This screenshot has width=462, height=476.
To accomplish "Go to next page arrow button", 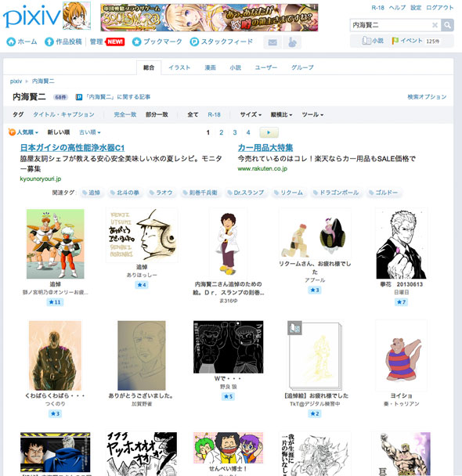I will coord(269,132).
